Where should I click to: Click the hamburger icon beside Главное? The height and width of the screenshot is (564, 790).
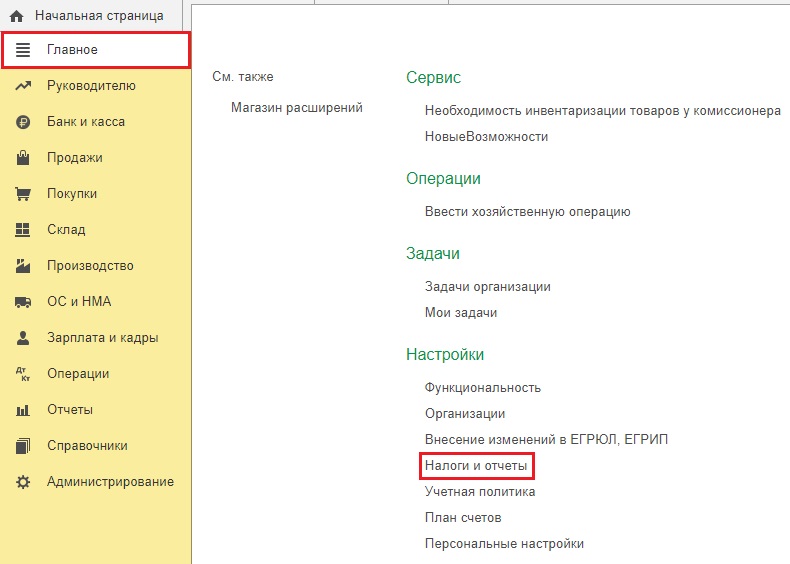pyautogui.click(x=23, y=50)
